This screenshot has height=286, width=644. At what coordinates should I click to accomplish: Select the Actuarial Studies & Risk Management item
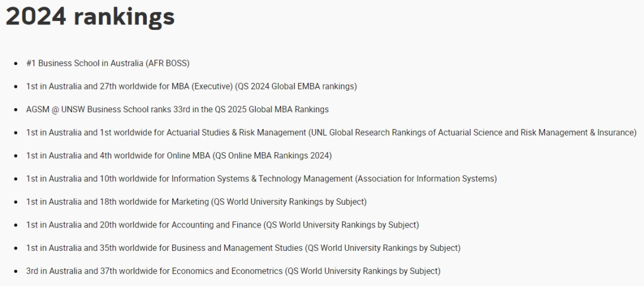(332, 133)
